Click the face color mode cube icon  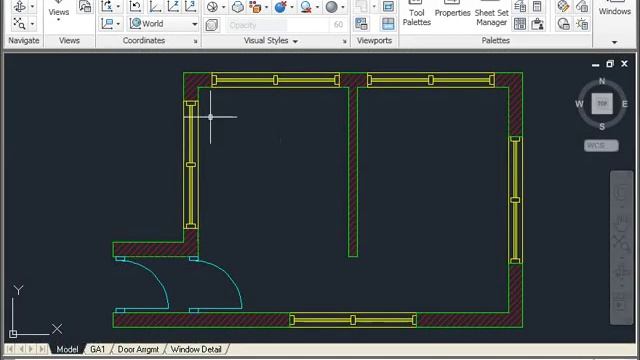[256, 7]
